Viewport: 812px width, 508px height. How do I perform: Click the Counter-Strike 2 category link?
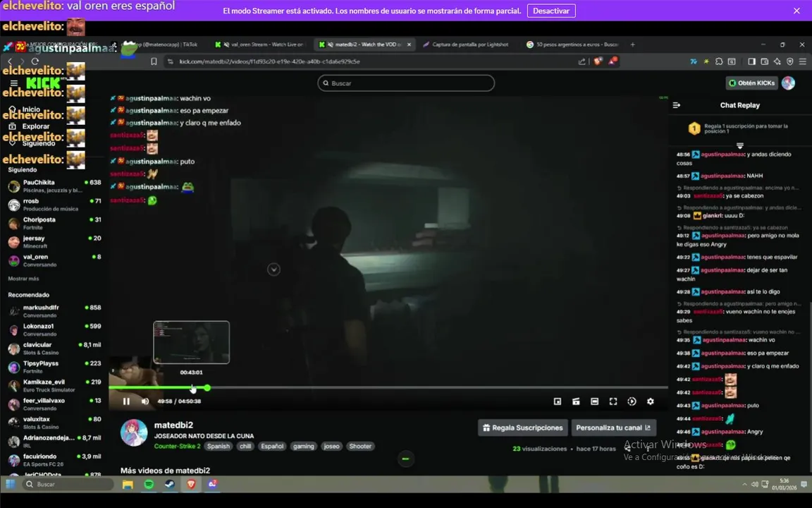point(177,447)
